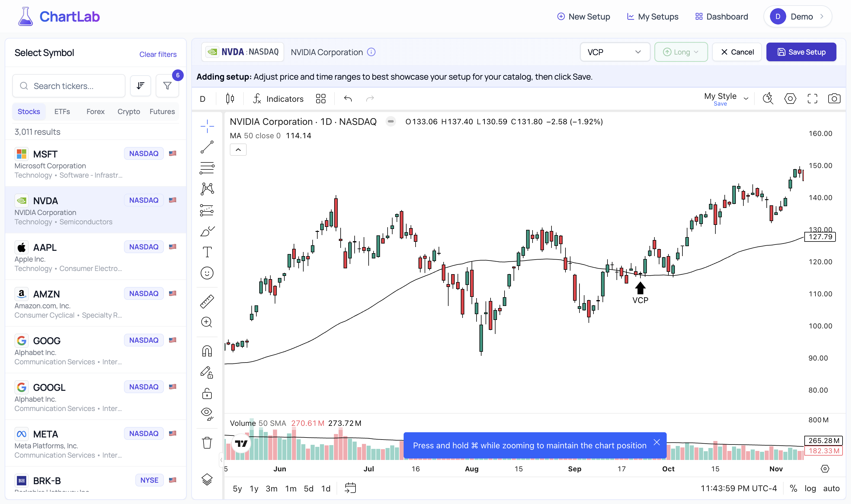The width and height of the screenshot is (851, 504).
Task: Select the Text annotation tool
Action: [207, 252]
